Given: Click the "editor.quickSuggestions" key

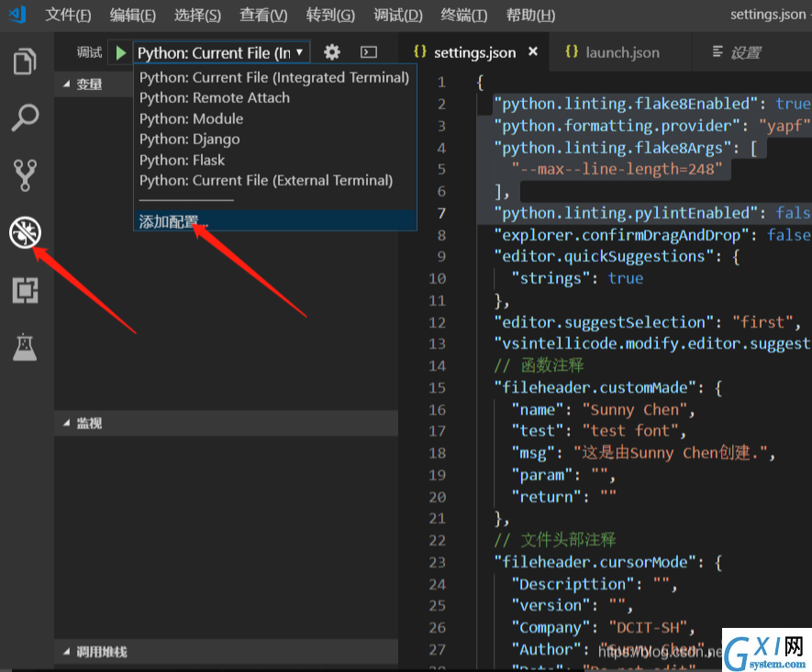Looking at the screenshot, I should 604,256.
